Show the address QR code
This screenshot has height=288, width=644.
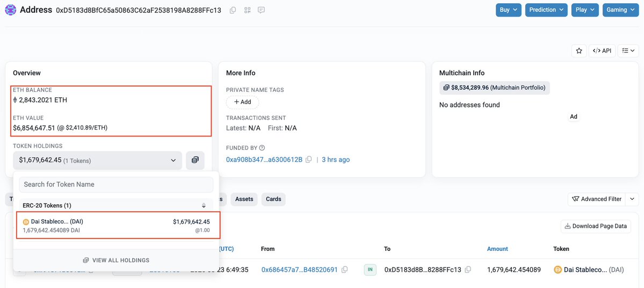247,10
